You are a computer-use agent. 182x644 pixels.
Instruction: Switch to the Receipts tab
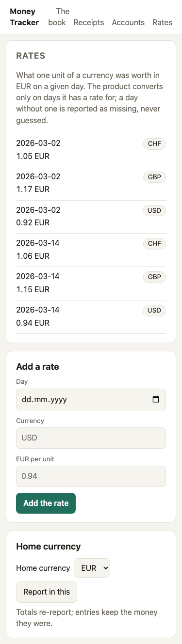pos(89,22)
